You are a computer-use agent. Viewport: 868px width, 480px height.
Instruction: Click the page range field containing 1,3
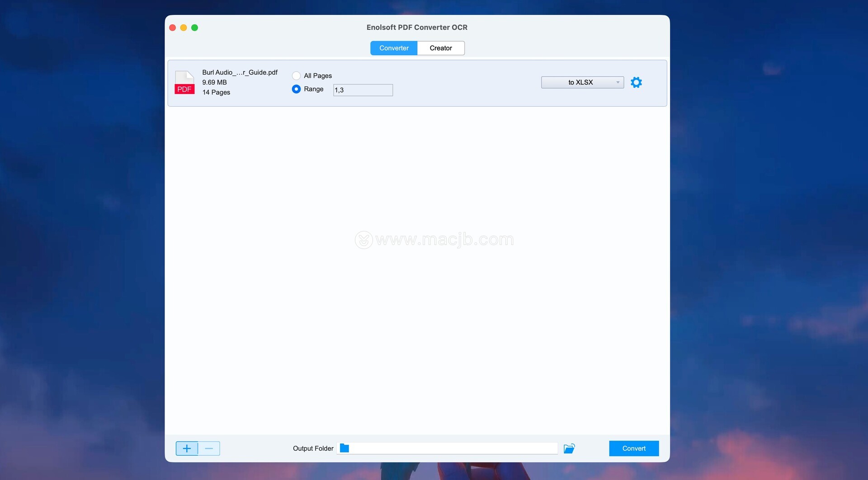pyautogui.click(x=363, y=90)
